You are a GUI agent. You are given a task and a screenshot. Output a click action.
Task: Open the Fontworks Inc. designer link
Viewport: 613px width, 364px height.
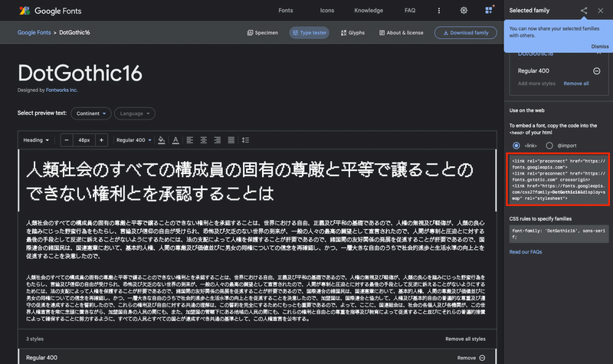point(62,90)
